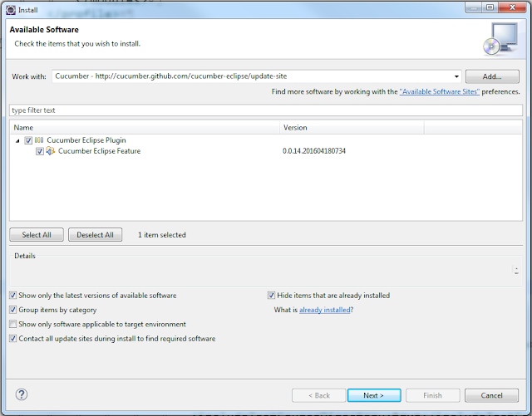Screen dimensions: 532x416
Task: Open the Available Software Sites link
Action: 439,92
